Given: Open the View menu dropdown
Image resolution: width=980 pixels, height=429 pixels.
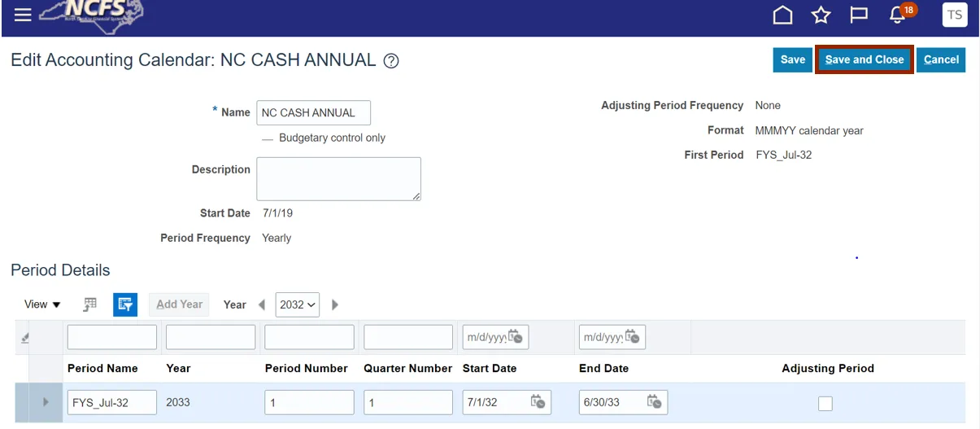Looking at the screenshot, I should point(43,304).
